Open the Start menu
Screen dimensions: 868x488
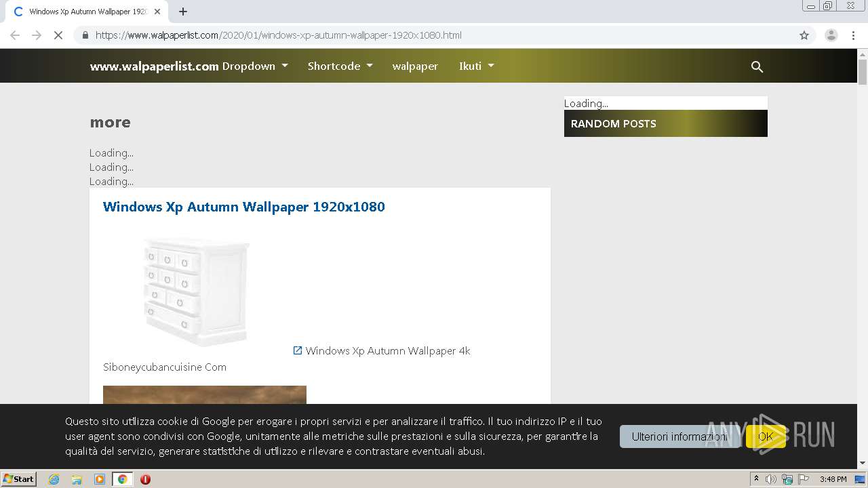[19, 479]
